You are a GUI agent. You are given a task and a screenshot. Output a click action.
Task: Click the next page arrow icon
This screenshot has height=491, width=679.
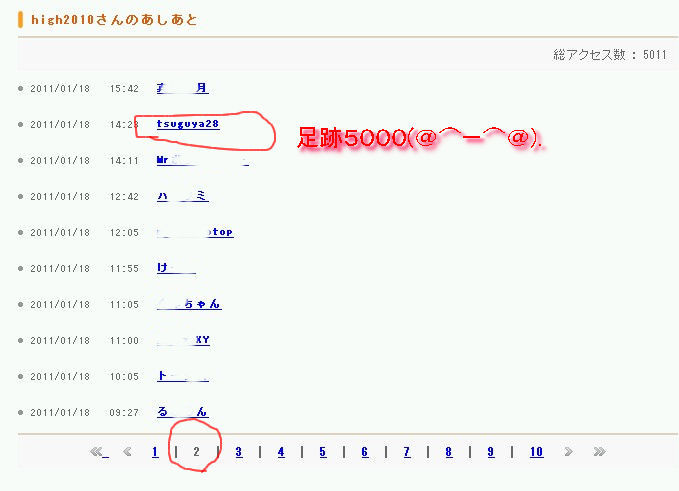coord(569,452)
